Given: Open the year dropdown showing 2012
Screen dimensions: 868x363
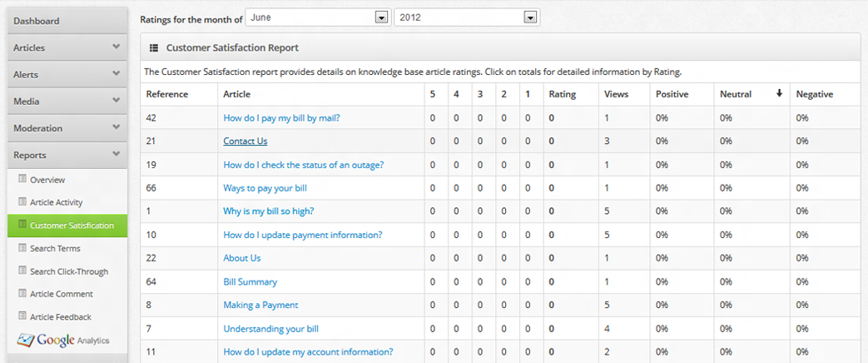Looking at the screenshot, I should tap(529, 17).
